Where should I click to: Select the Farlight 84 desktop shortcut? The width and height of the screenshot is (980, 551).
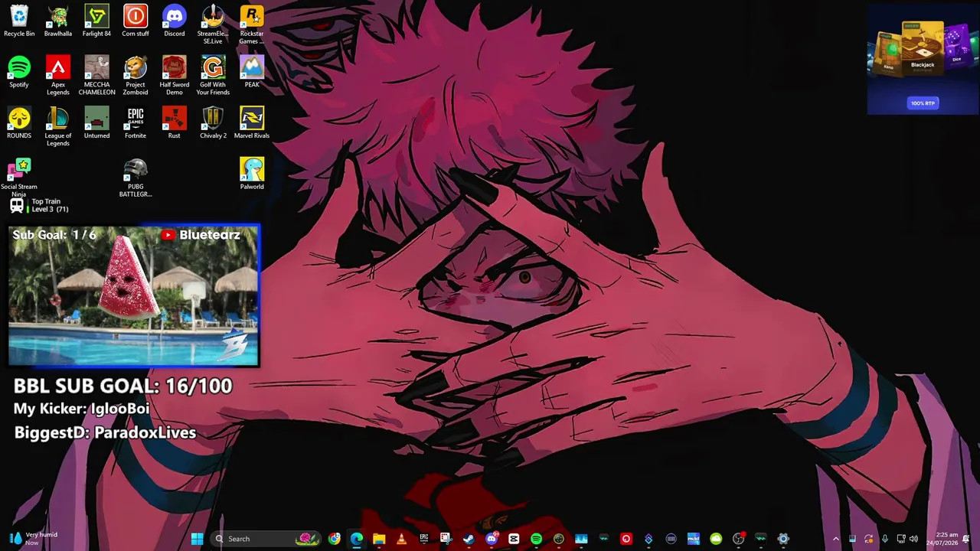pyautogui.click(x=96, y=21)
